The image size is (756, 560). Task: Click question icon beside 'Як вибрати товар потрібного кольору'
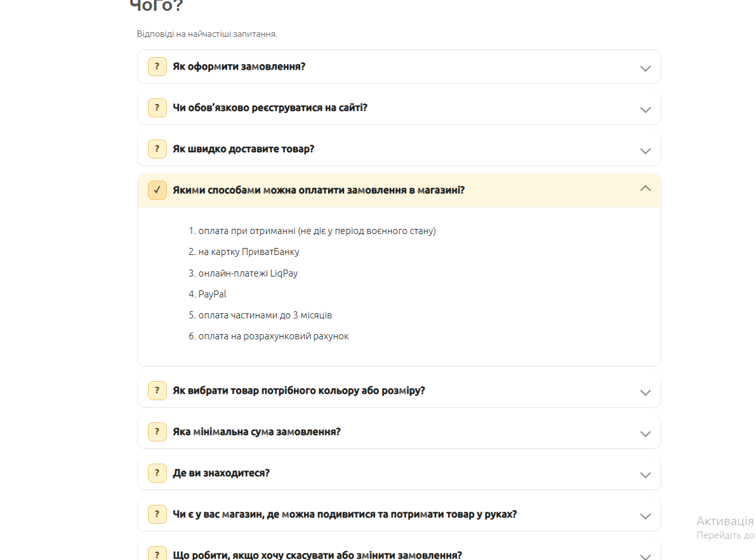[x=157, y=391]
